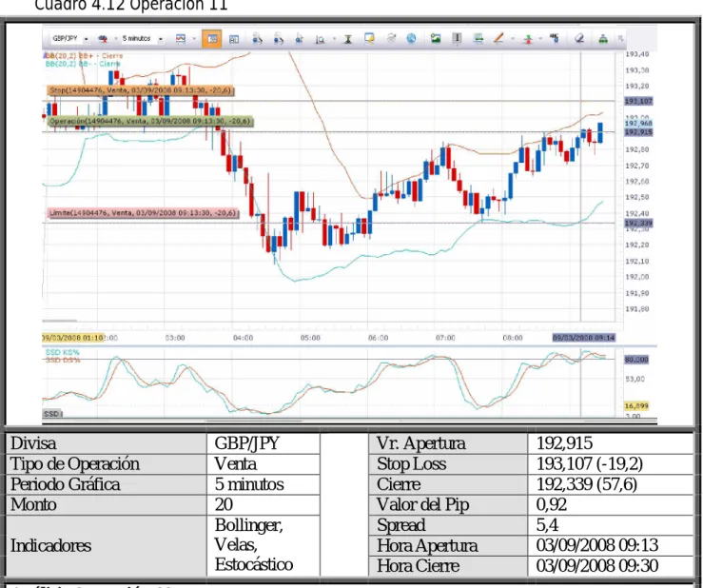Open the chart type dropdown arrow
Image resolution: width=703 pixels, height=588 pixels.
194,39
